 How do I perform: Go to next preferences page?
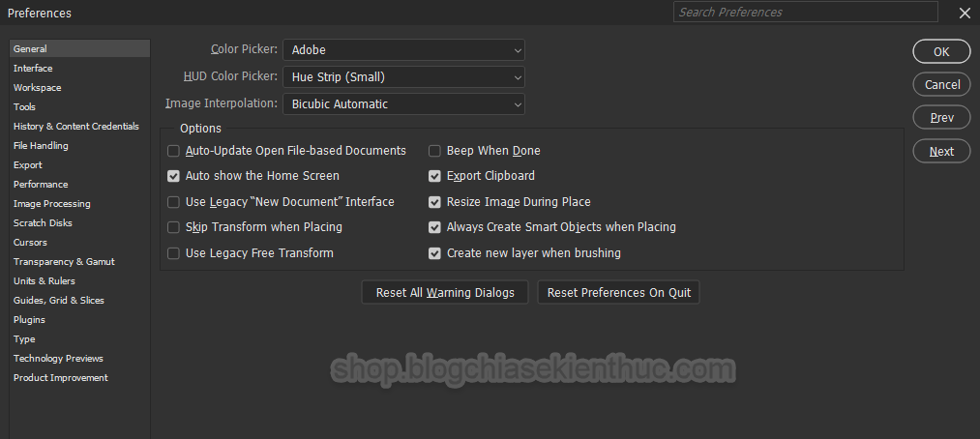(941, 151)
